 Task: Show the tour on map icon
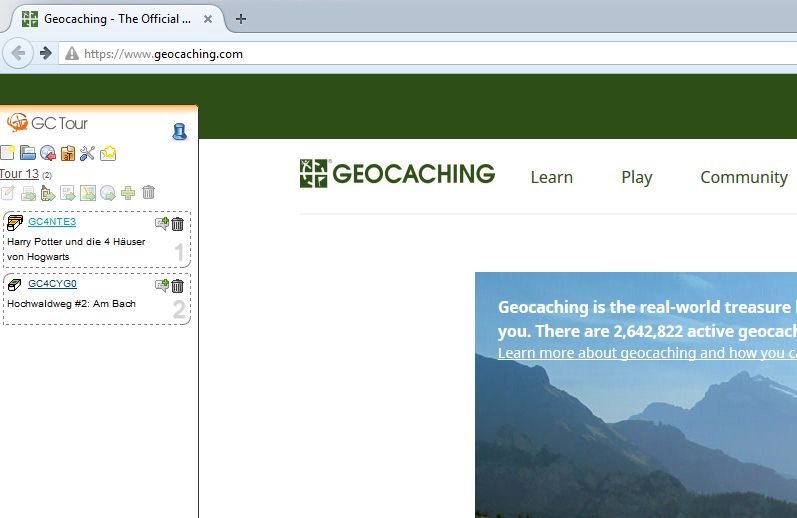coord(88,193)
